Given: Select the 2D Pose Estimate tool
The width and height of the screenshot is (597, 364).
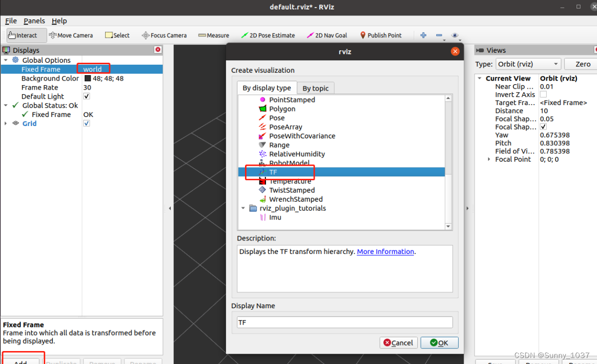Looking at the screenshot, I should click(x=268, y=35).
